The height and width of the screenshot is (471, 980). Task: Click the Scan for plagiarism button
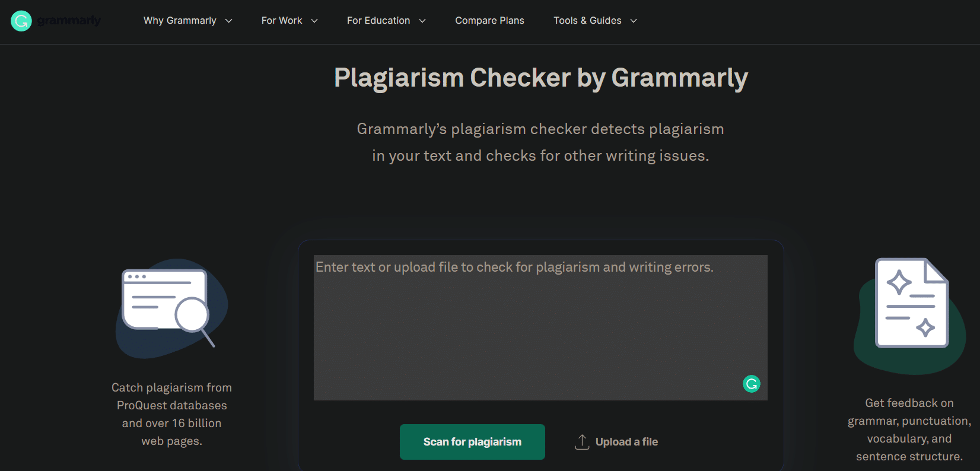472,442
